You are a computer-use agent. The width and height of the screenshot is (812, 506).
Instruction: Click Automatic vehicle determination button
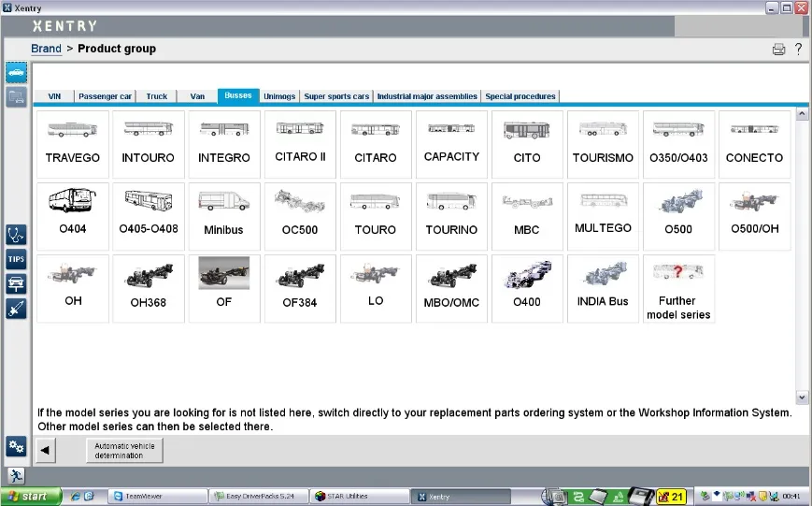point(124,451)
